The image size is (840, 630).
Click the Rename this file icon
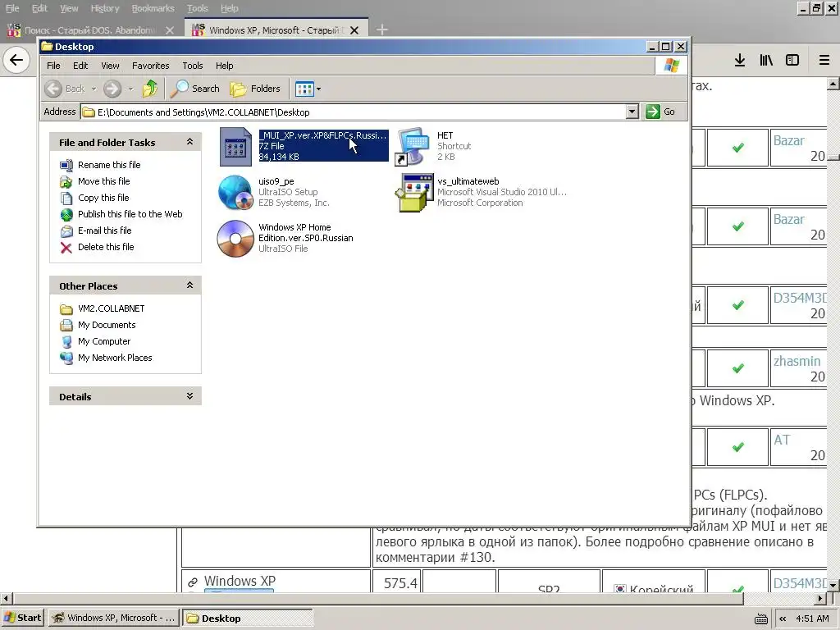[x=66, y=165]
